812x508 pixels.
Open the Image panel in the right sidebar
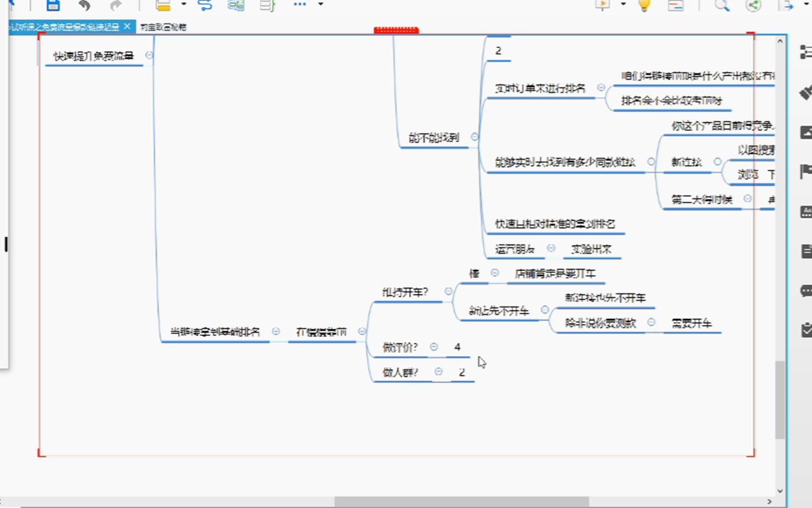(x=806, y=132)
